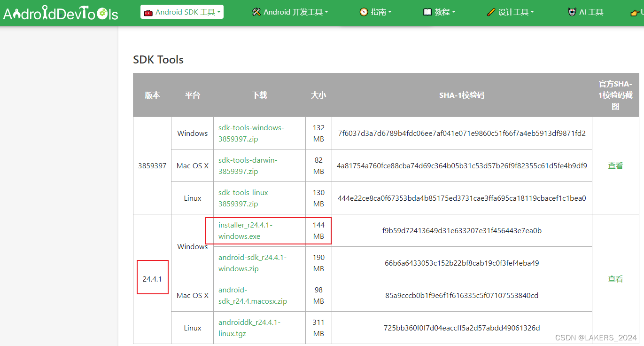Click the 190 MB size cell
The height and width of the screenshot is (346, 644).
tap(318, 263)
